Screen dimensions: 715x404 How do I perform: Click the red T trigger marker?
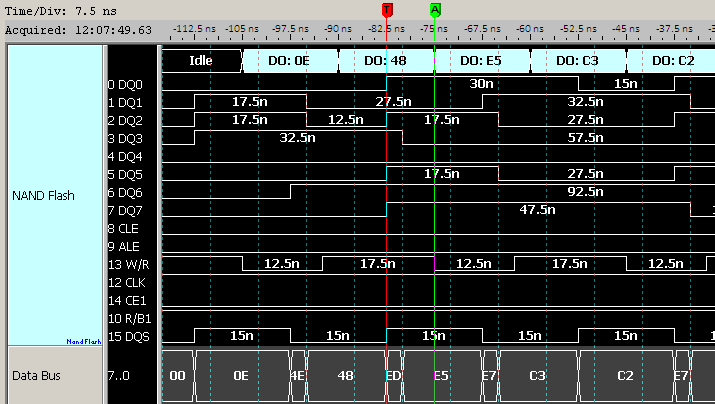(387, 10)
